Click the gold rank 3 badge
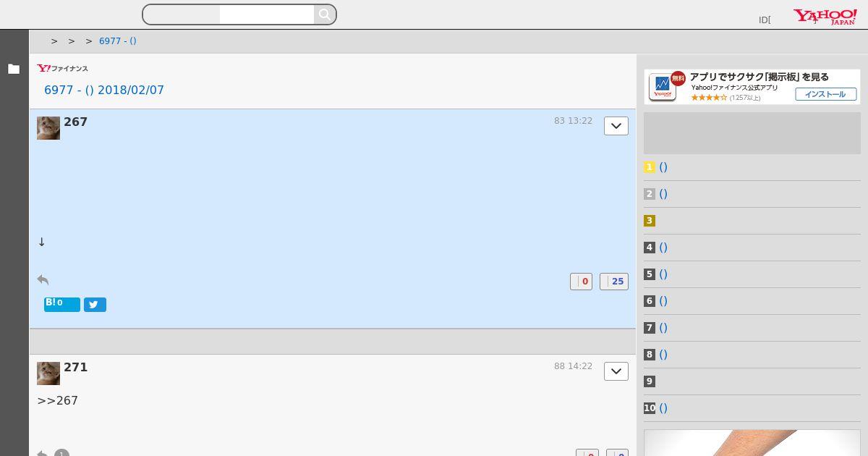This screenshot has height=456, width=868. click(x=650, y=221)
